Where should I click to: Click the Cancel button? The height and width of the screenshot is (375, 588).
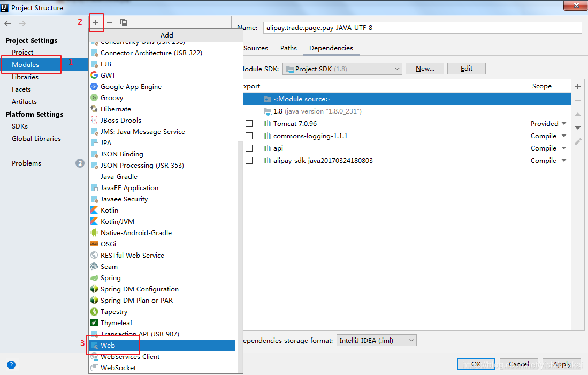pyautogui.click(x=519, y=364)
